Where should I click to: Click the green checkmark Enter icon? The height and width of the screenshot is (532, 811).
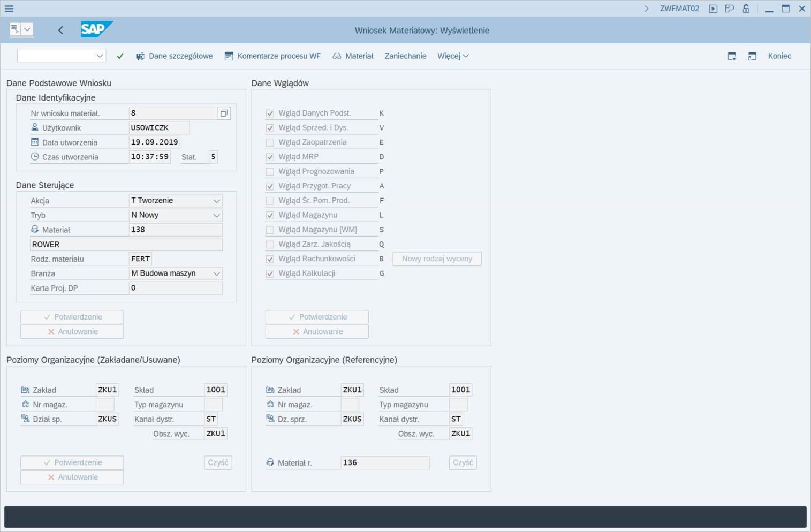click(x=120, y=56)
